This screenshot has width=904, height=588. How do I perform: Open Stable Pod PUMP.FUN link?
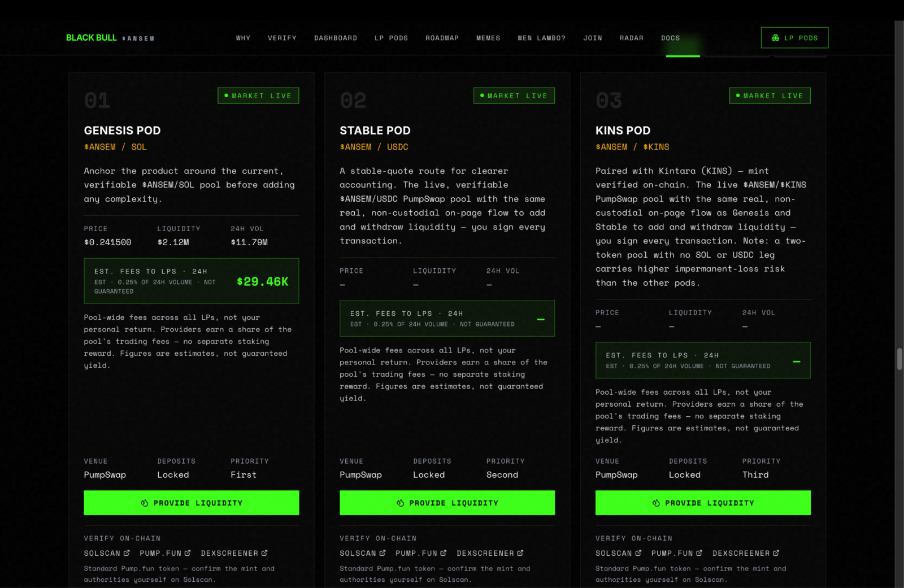(x=421, y=553)
